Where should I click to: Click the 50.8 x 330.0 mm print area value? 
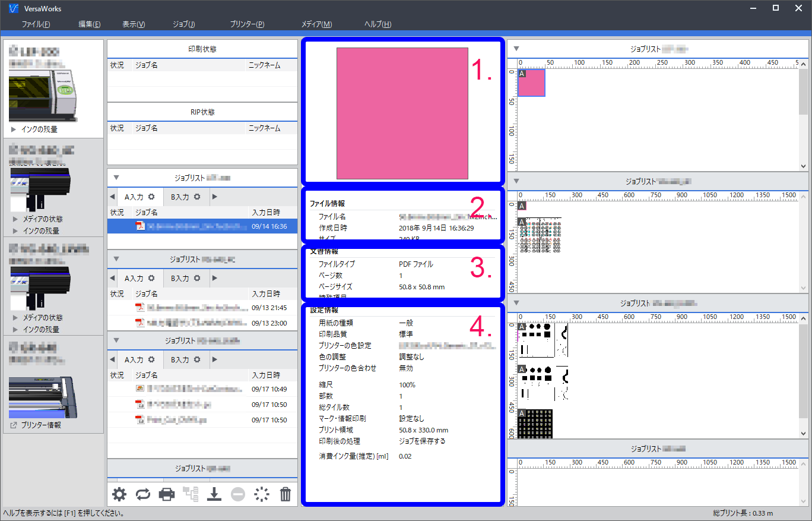point(423,430)
